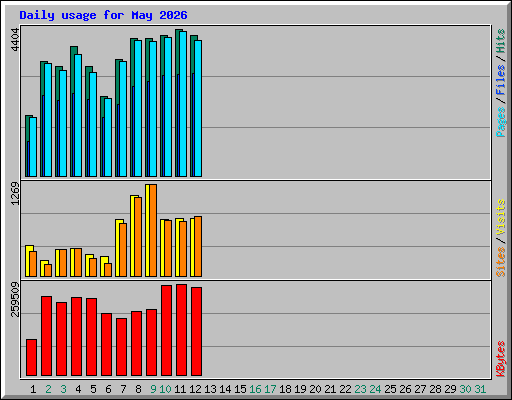512x400 pixels.
Task: Click day 31 on the x-axis
Action: 480,389
